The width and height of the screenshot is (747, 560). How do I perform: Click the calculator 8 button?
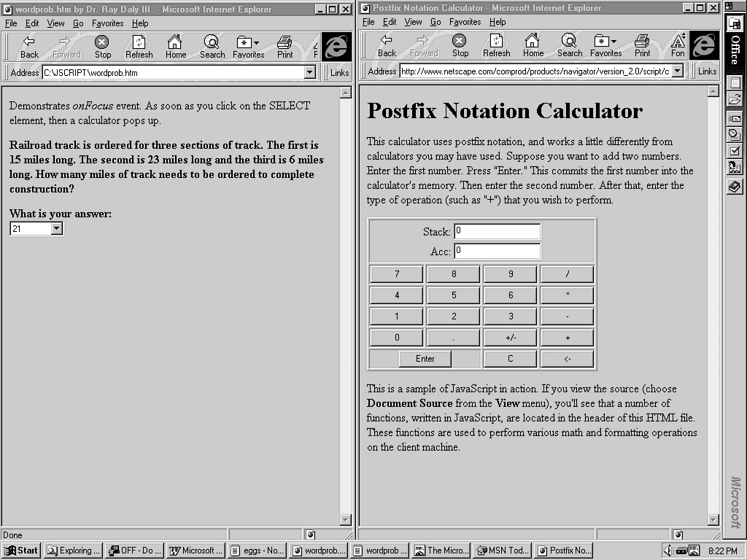tap(454, 274)
